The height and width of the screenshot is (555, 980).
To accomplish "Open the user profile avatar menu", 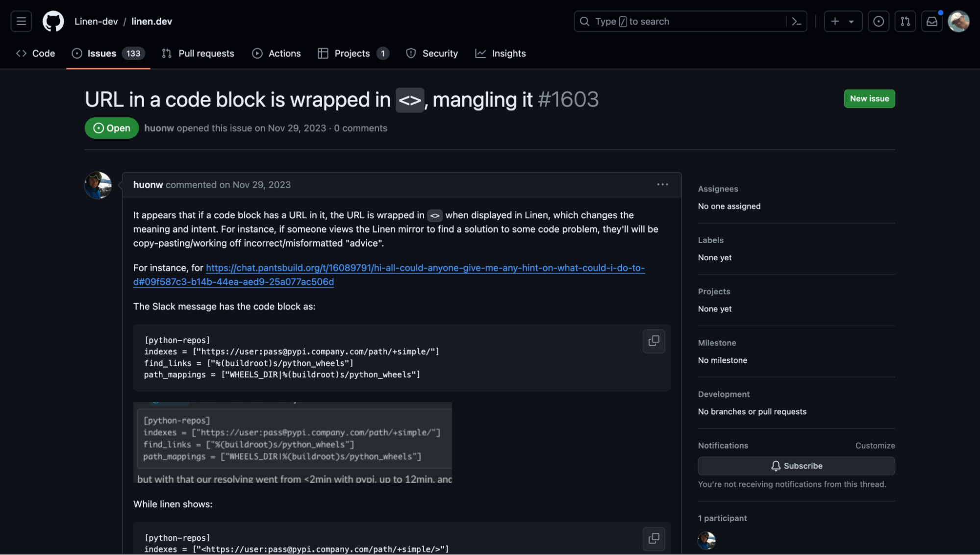I will point(958,22).
